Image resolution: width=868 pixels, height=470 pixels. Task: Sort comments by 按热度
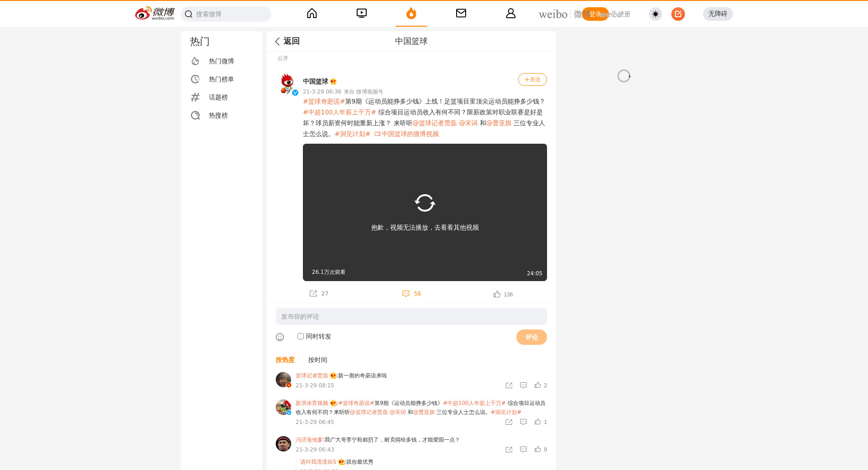285,360
